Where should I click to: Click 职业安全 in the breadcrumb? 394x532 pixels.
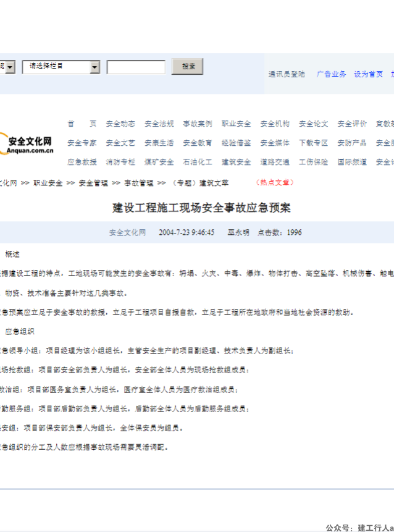pyautogui.click(x=48, y=184)
